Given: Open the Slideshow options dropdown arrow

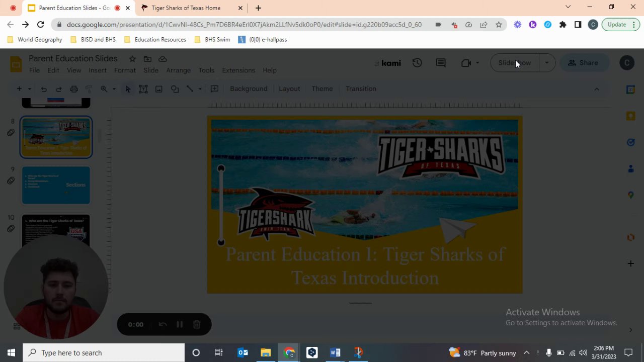Looking at the screenshot, I should (x=547, y=63).
